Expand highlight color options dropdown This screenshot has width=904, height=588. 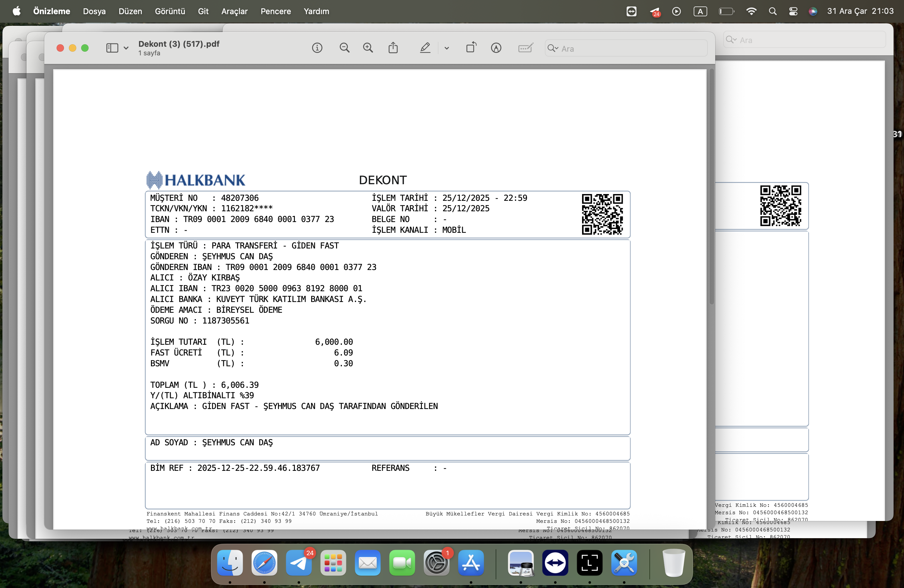(x=447, y=48)
